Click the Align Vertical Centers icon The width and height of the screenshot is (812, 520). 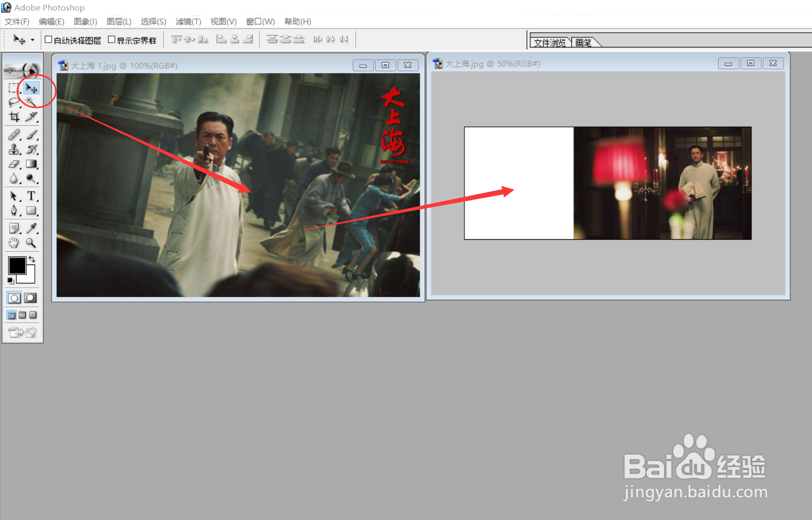point(190,40)
